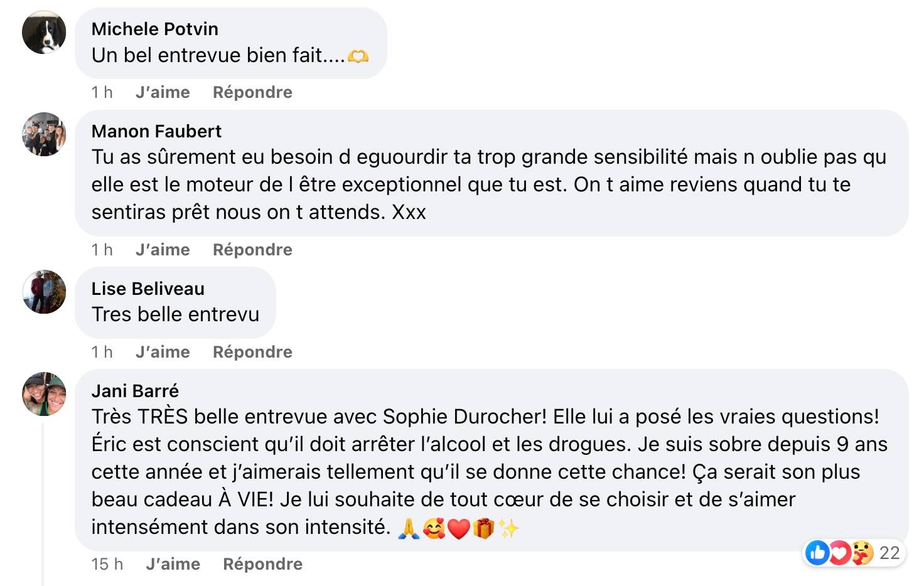This screenshot has width=924, height=586.
Task: Click the Michele Potvin name link
Action: tap(154, 29)
